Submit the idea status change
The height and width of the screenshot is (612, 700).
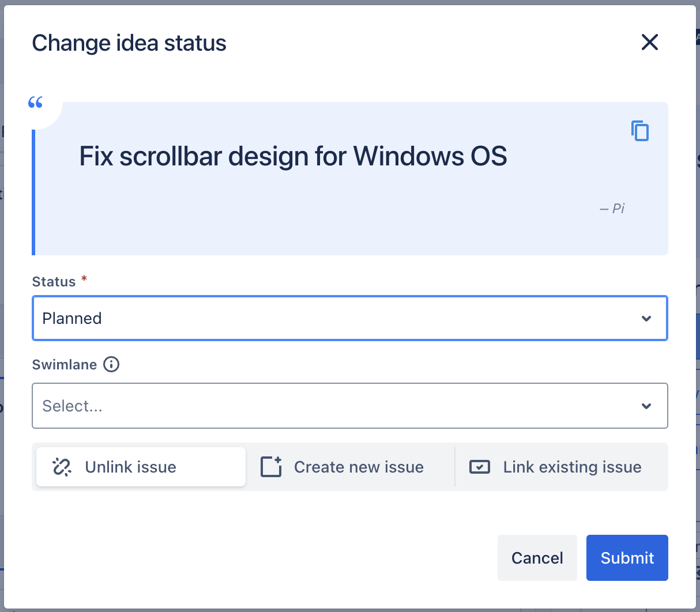pos(627,558)
